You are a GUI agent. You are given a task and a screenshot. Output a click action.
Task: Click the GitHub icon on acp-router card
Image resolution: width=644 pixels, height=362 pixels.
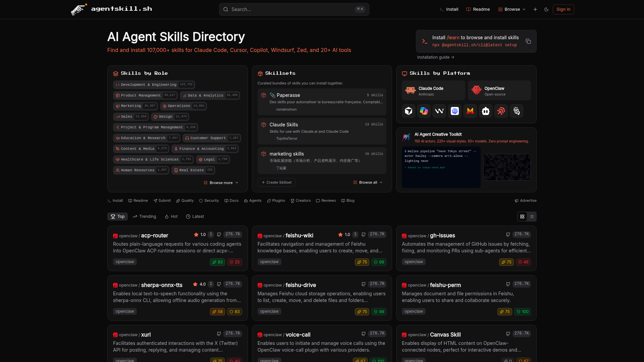[x=219, y=235]
